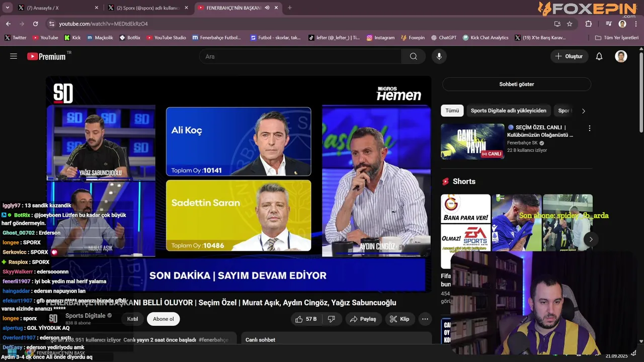Open BotRix bookmark
Image resolution: width=644 pixels, height=362 pixels.
pyautogui.click(x=130, y=38)
